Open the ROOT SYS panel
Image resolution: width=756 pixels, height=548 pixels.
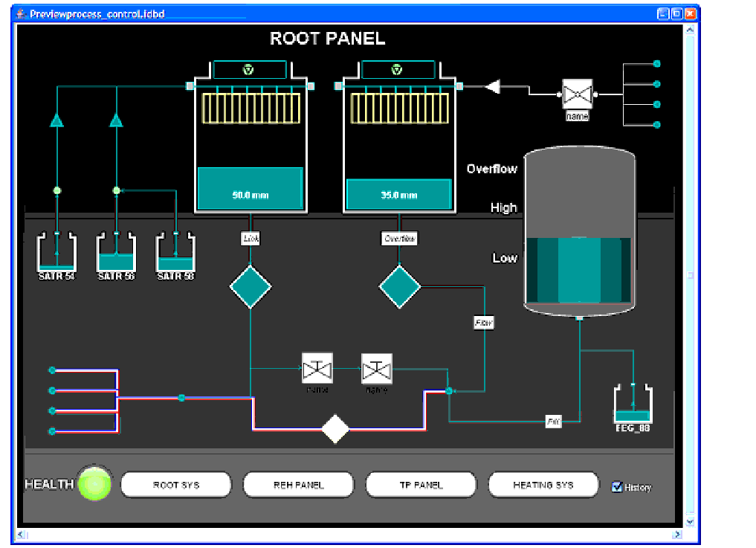pyautogui.click(x=176, y=485)
